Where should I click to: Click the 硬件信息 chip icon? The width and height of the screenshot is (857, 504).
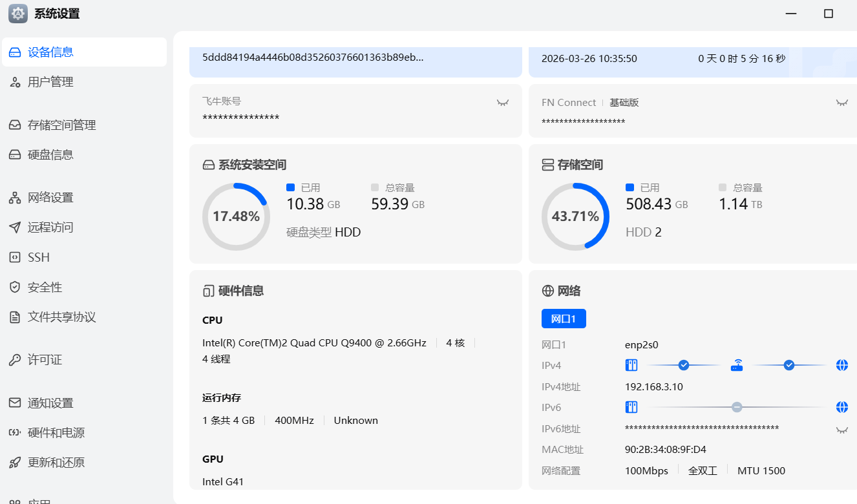[x=207, y=291]
